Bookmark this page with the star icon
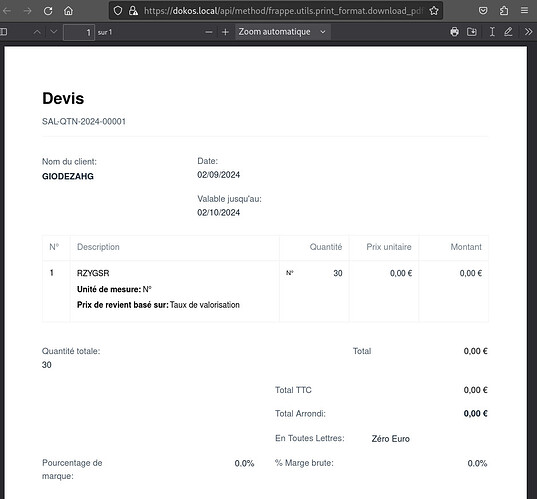Screen dimensions: 537x499 [x=434, y=11]
